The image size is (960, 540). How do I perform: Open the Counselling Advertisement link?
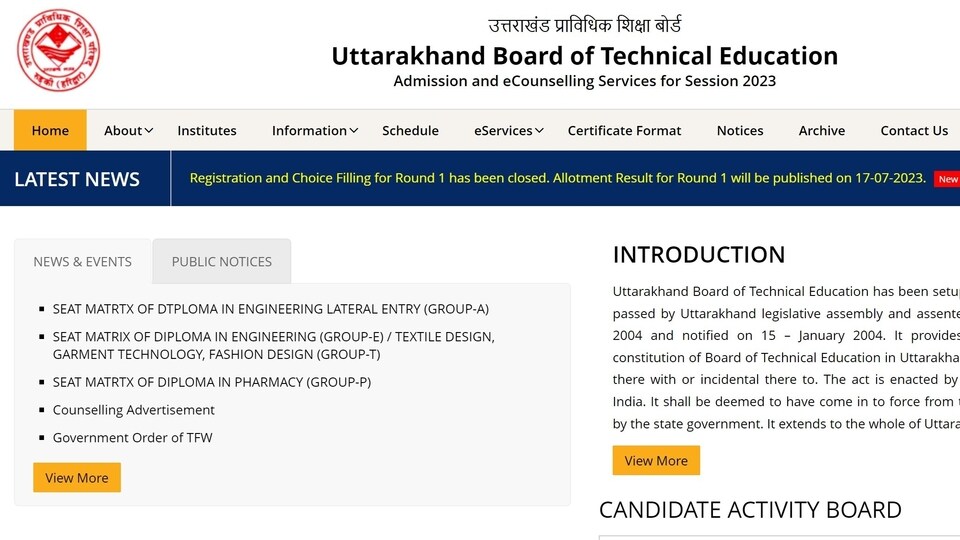pos(133,410)
